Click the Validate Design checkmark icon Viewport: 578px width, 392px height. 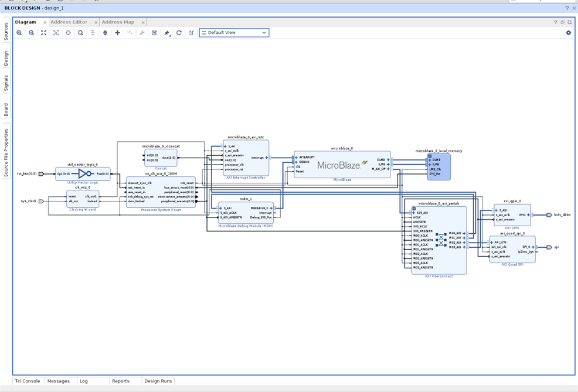(x=154, y=33)
